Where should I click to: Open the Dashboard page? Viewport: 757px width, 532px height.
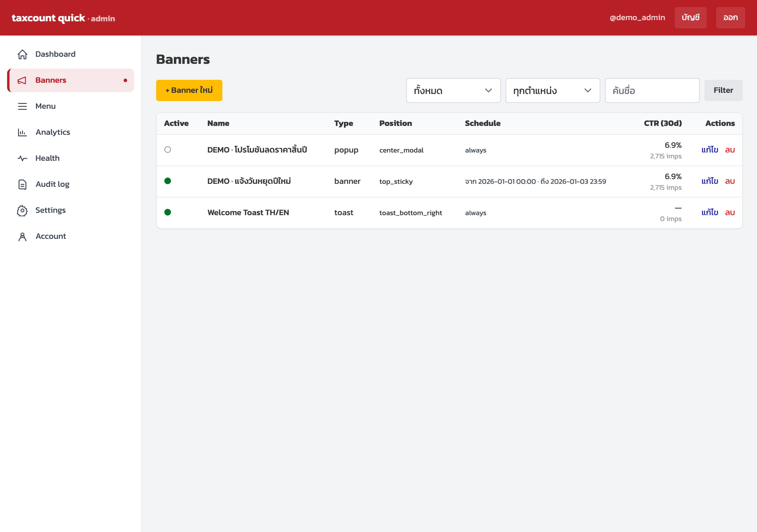[x=71, y=54]
